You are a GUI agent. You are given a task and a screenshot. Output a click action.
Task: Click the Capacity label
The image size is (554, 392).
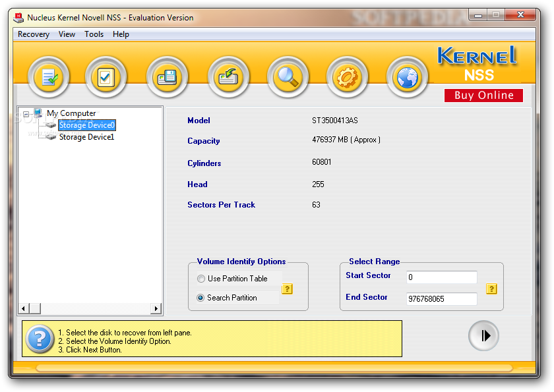pyautogui.click(x=204, y=141)
